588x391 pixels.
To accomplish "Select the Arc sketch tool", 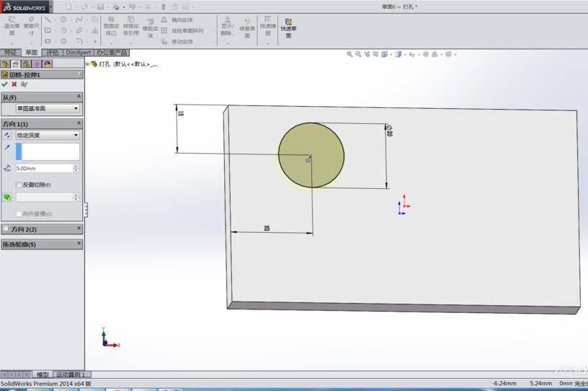I will pyautogui.click(x=63, y=30).
